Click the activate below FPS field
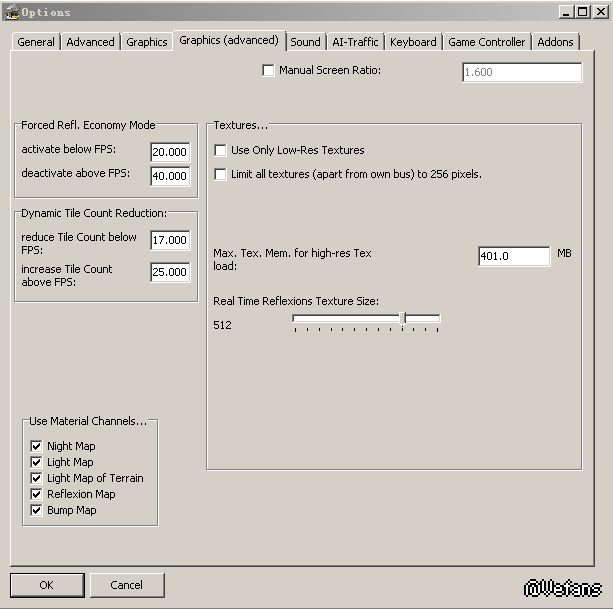The width and height of the screenshot is (613, 609). point(170,152)
